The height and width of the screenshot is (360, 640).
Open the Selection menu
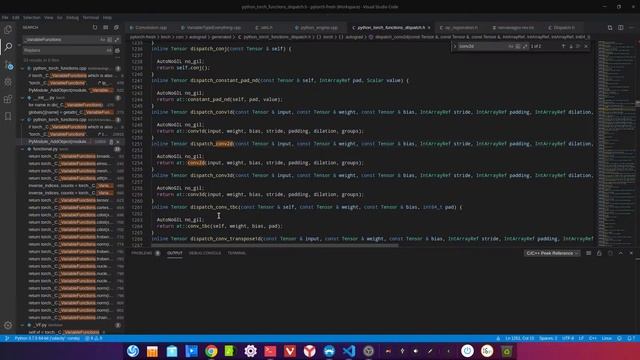pos(31,18)
